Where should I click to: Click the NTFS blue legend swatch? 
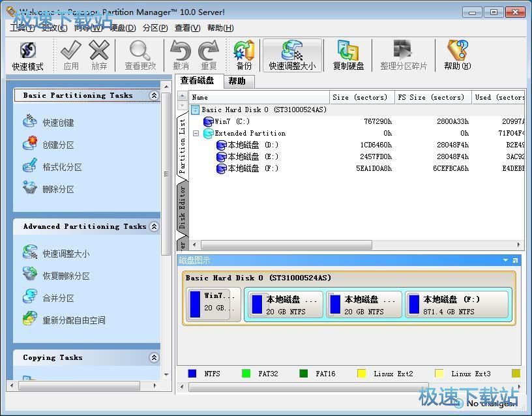click(x=192, y=373)
